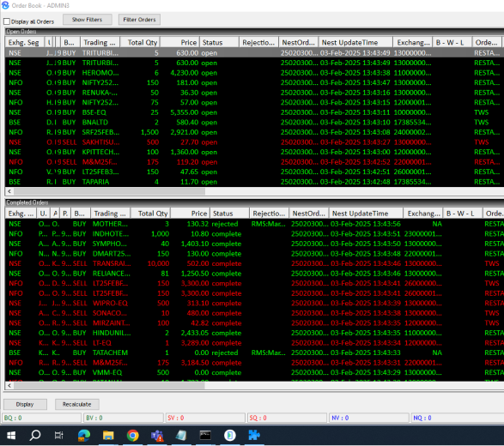
Task: Open Microsoft Teams taskbar icon
Action: (x=157, y=436)
